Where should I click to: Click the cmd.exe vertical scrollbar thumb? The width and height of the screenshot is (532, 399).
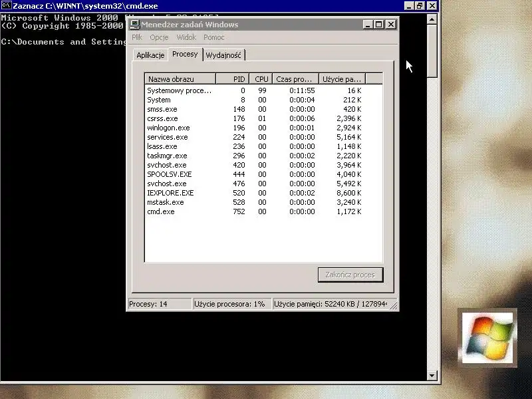[x=432, y=51]
